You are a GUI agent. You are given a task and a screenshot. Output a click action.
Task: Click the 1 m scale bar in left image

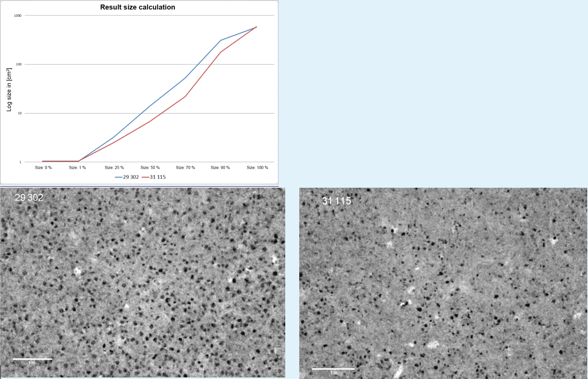pos(32,359)
